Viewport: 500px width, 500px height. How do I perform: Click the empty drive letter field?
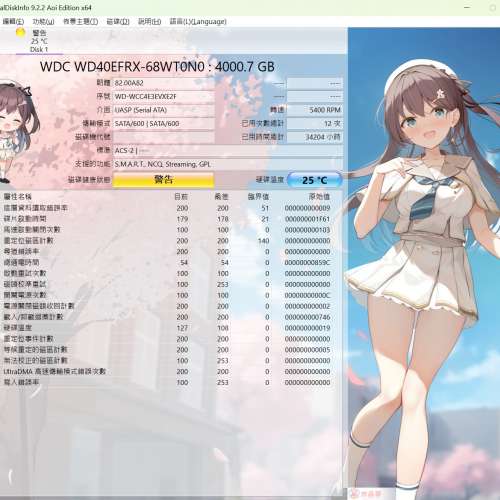point(163,137)
